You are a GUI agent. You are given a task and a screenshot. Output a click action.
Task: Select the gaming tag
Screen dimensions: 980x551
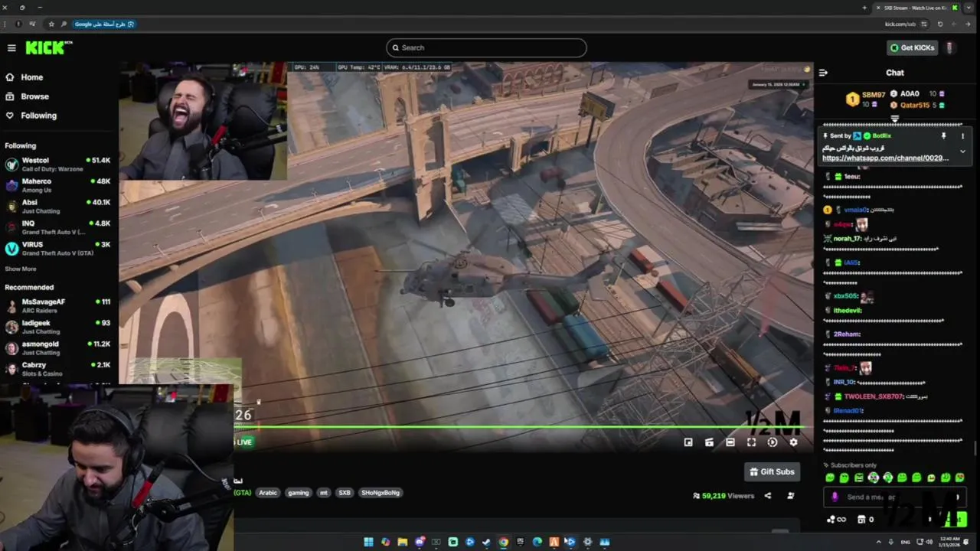point(299,493)
